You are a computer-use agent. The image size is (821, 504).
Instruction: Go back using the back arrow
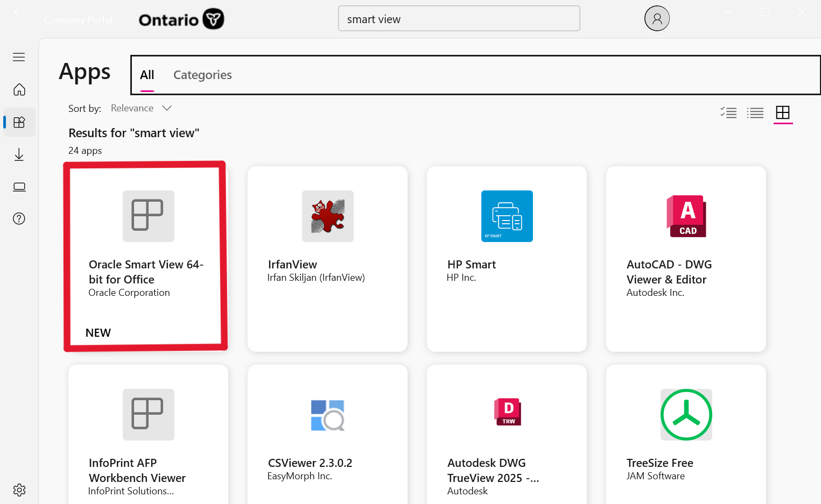click(x=19, y=11)
